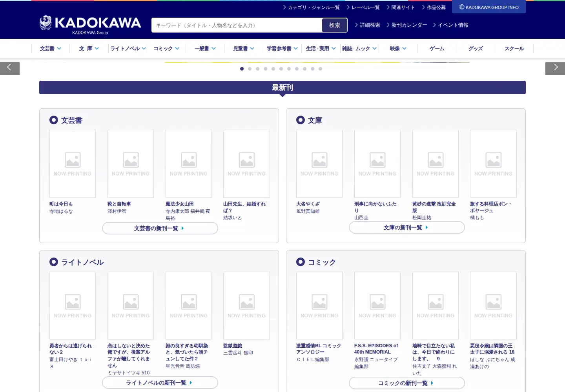Select the fifth carousel dot indicator
565x392 pixels.
(x=273, y=69)
